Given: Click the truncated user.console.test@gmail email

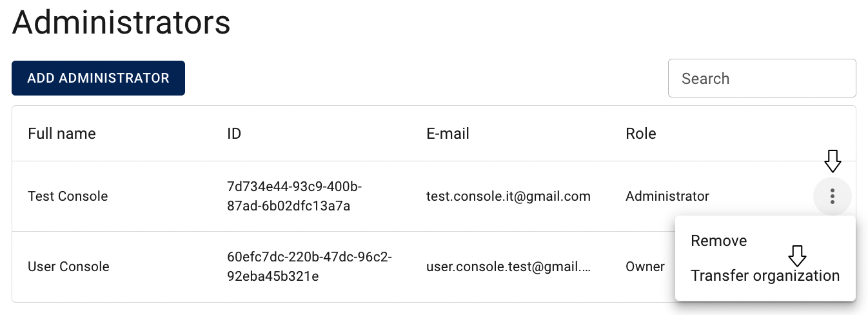Looking at the screenshot, I should coord(508,267).
